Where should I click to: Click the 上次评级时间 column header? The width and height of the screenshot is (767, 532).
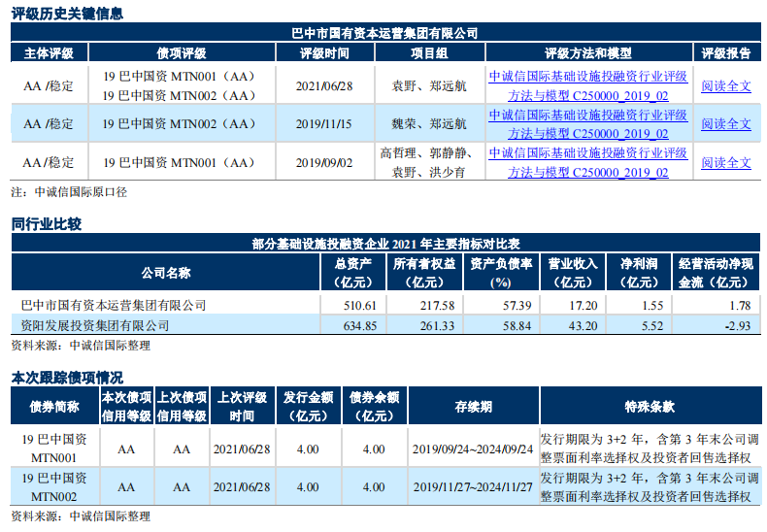pyautogui.click(x=242, y=407)
